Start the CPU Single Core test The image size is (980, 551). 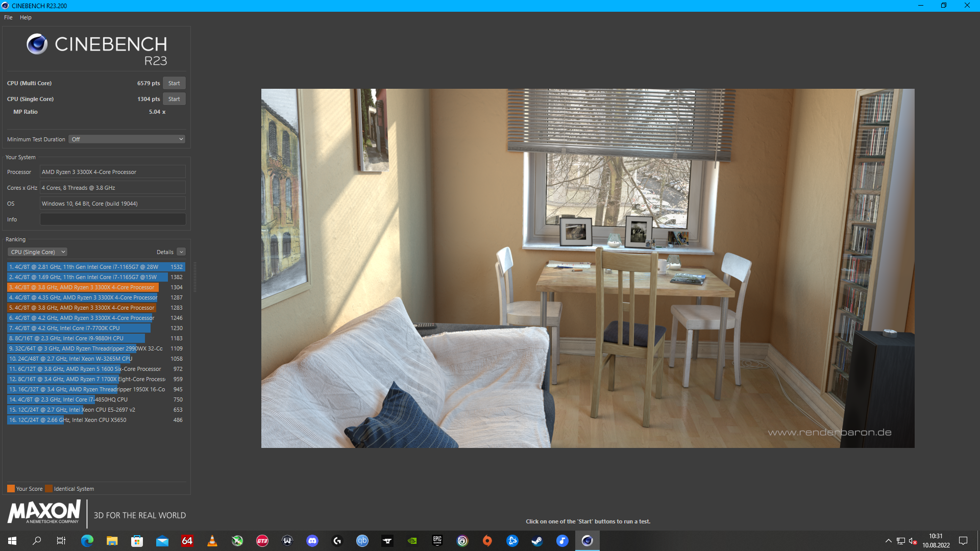tap(174, 99)
